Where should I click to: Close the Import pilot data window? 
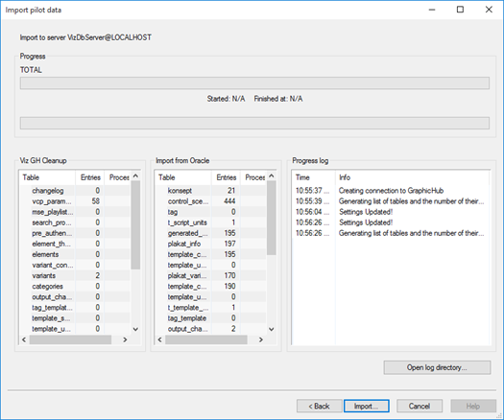[489, 10]
